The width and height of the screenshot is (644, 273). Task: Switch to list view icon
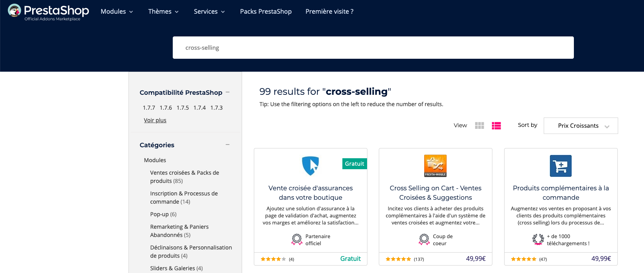496,125
